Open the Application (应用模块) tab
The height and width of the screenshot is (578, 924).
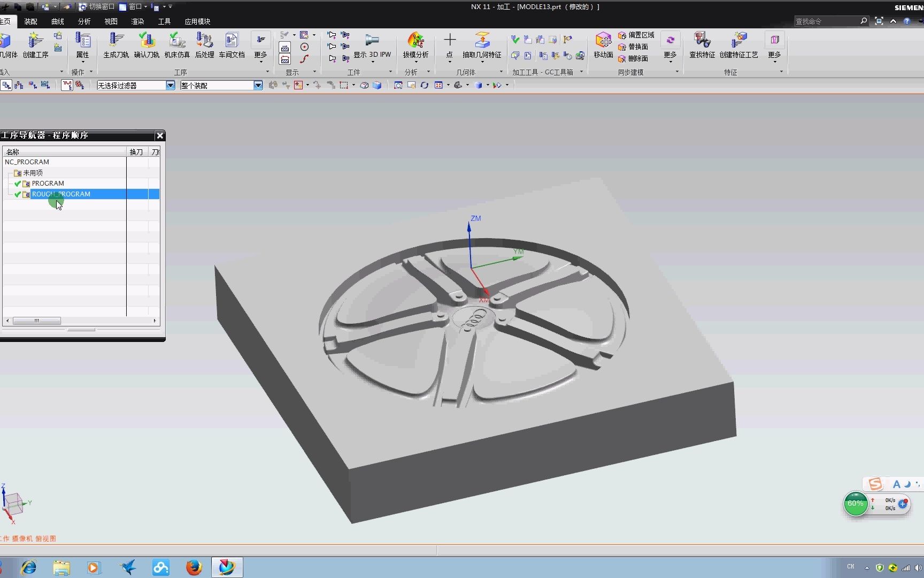click(x=197, y=21)
